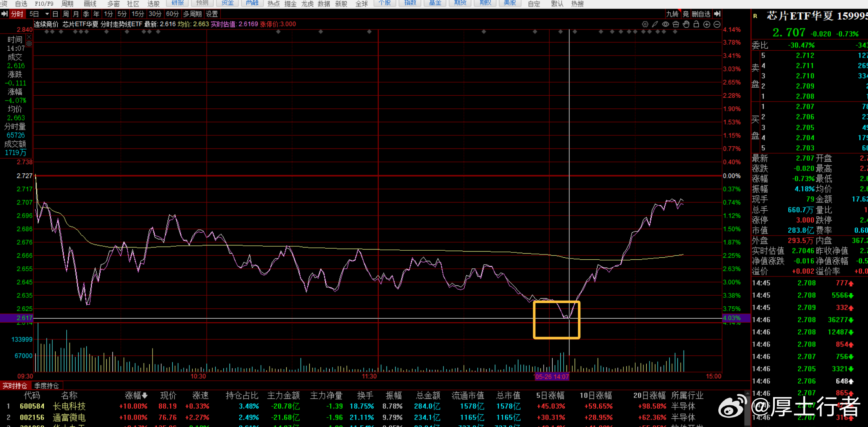Open 热点 hot topics
This screenshot has width=868, height=427.
(x=273, y=4)
